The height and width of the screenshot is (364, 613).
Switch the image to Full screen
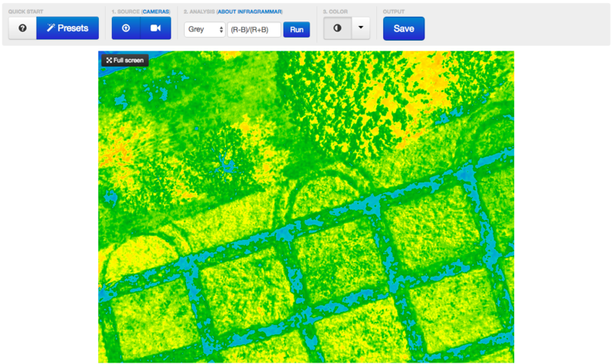pyautogui.click(x=125, y=61)
